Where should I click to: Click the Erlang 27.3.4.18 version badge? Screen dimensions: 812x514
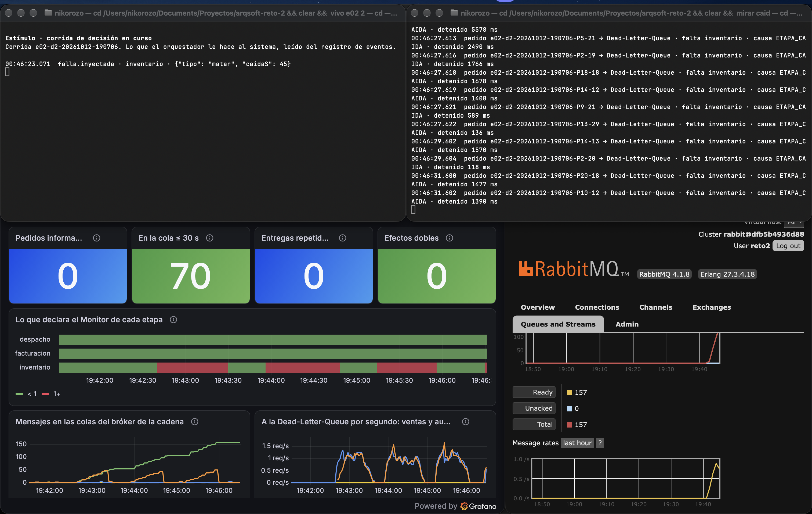(x=727, y=274)
